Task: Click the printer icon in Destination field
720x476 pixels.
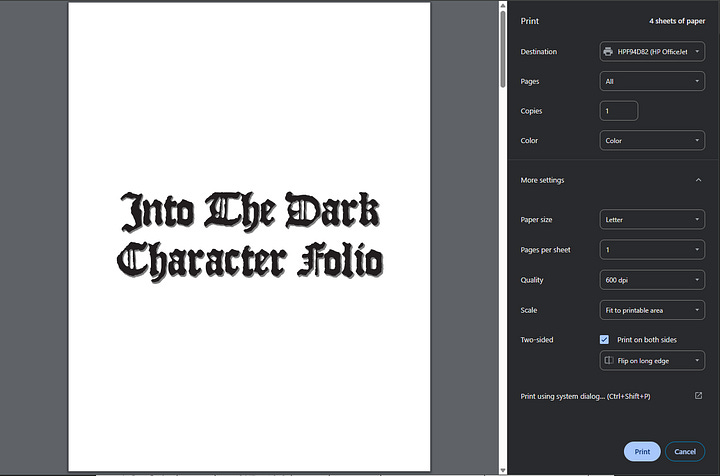Action: point(608,51)
